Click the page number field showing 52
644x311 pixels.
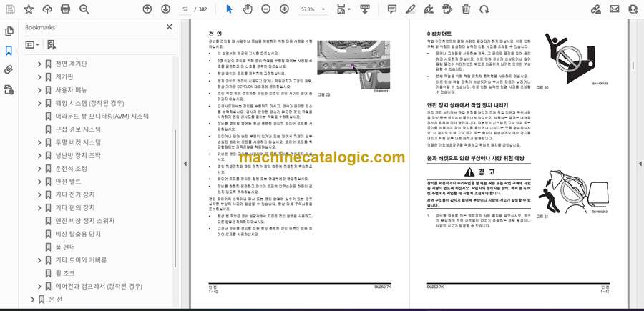[x=185, y=9]
